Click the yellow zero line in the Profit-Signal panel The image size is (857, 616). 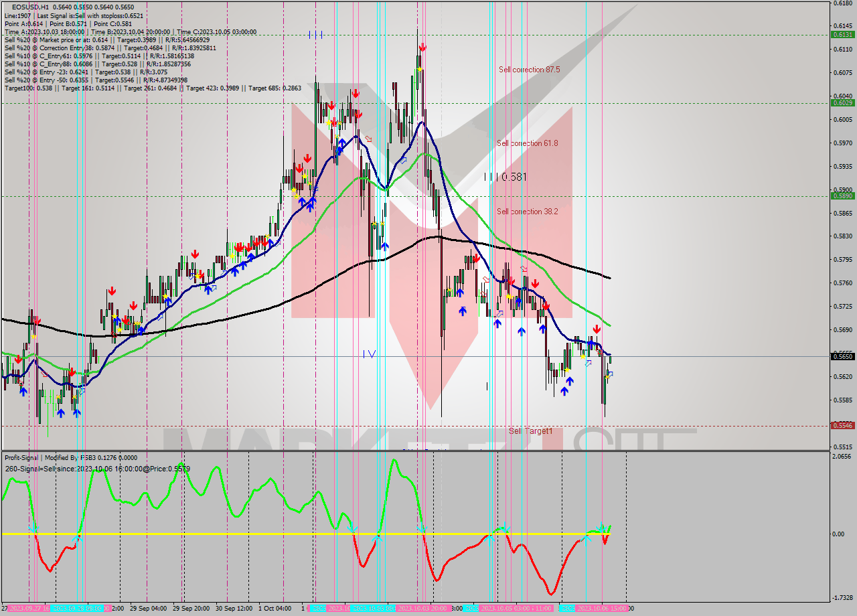tap(268, 534)
